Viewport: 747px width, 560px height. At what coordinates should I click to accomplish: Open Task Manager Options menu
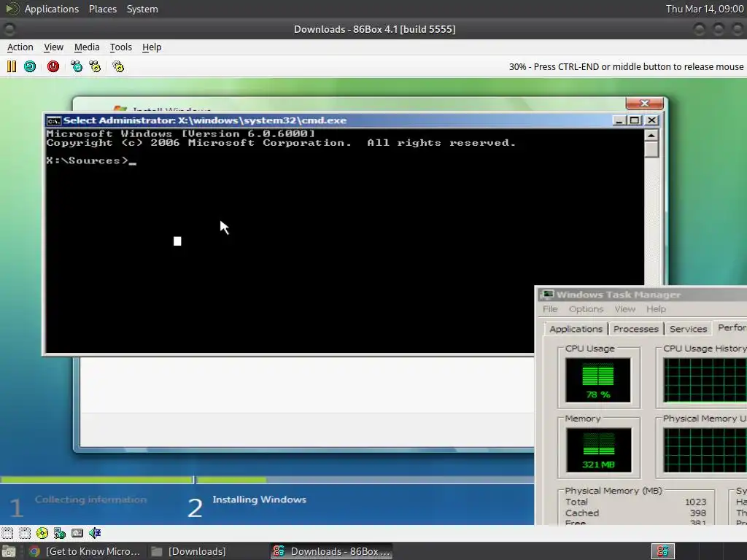586,309
